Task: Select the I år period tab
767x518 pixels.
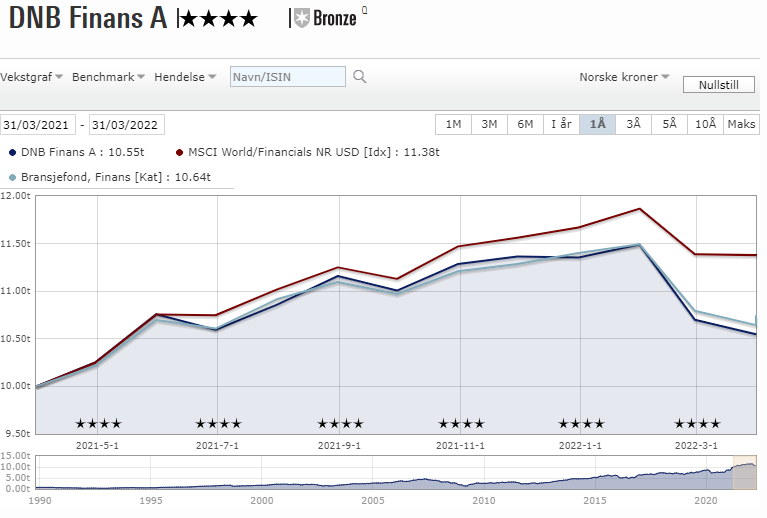Action: click(x=562, y=124)
